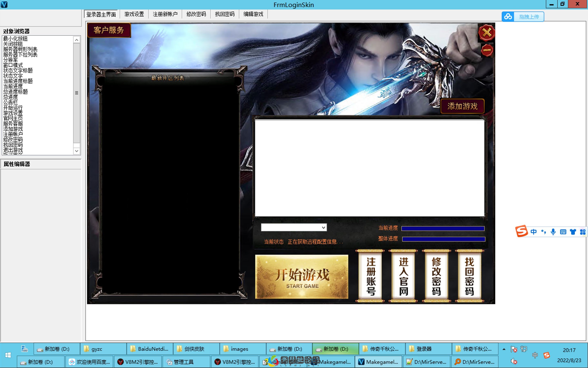
Task: Select 开始运行 in object browser
Action: [x=13, y=108]
